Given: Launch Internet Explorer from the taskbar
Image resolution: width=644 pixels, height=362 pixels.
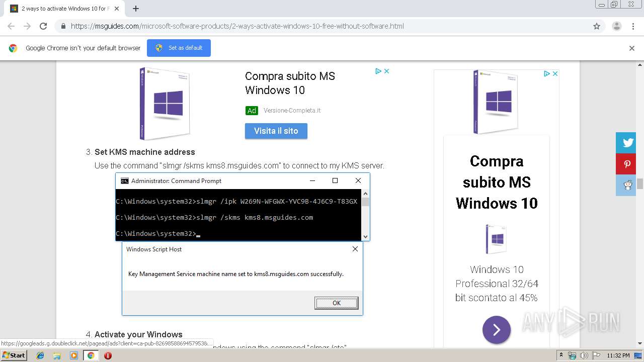Looking at the screenshot, I should point(40,355).
